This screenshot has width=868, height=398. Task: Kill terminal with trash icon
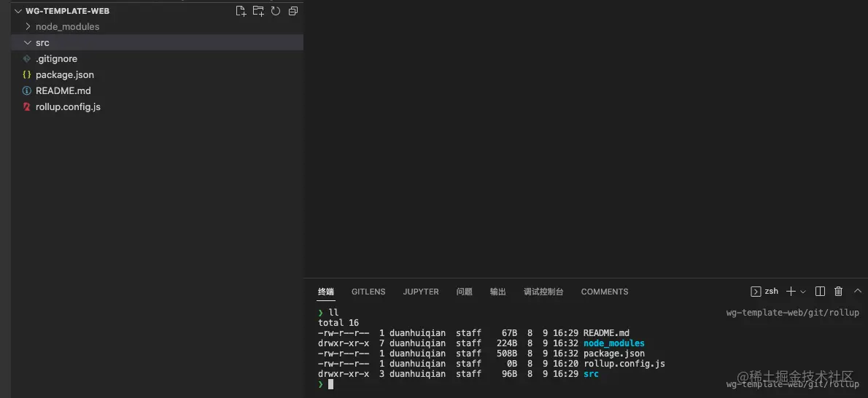click(839, 291)
